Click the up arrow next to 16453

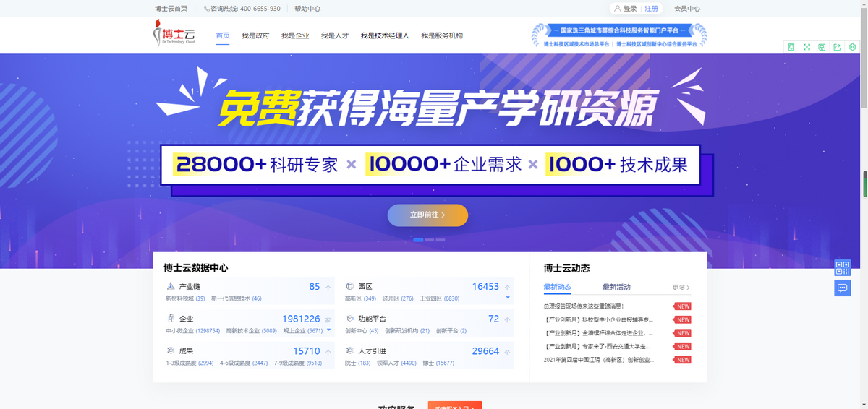pos(507,288)
